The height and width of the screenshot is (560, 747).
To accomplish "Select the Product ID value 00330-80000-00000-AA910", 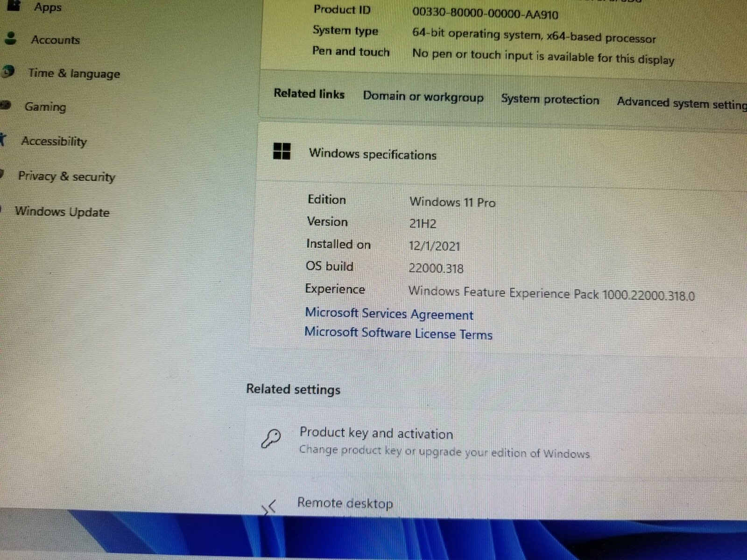I will coord(485,14).
